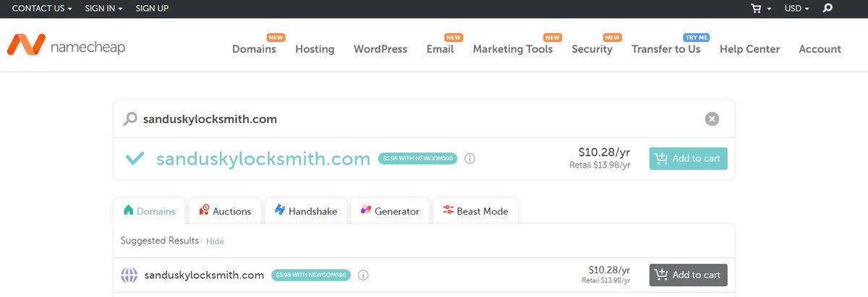Click the Suggested Results heading
Viewport: 868px width, 297px height.
(x=160, y=241)
